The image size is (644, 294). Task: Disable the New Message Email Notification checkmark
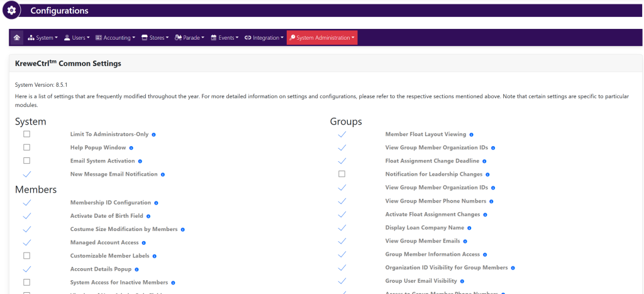(26, 174)
